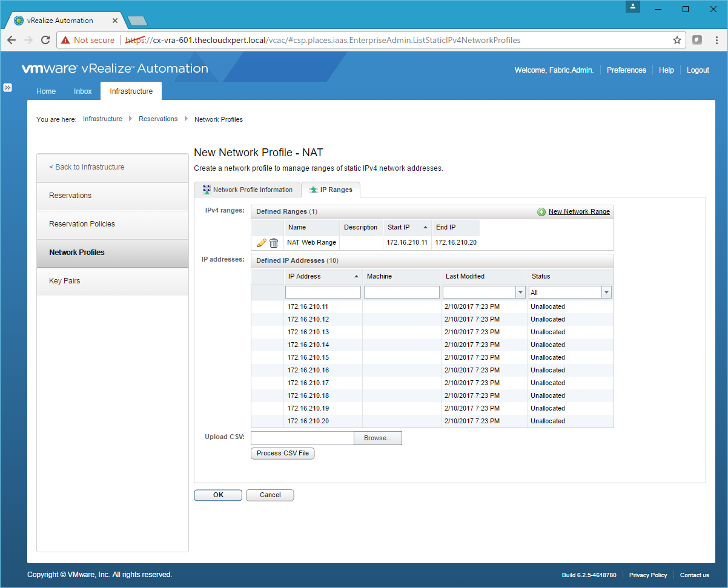The image size is (728, 588).
Task: Click the Logout link
Action: [x=698, y=70]
